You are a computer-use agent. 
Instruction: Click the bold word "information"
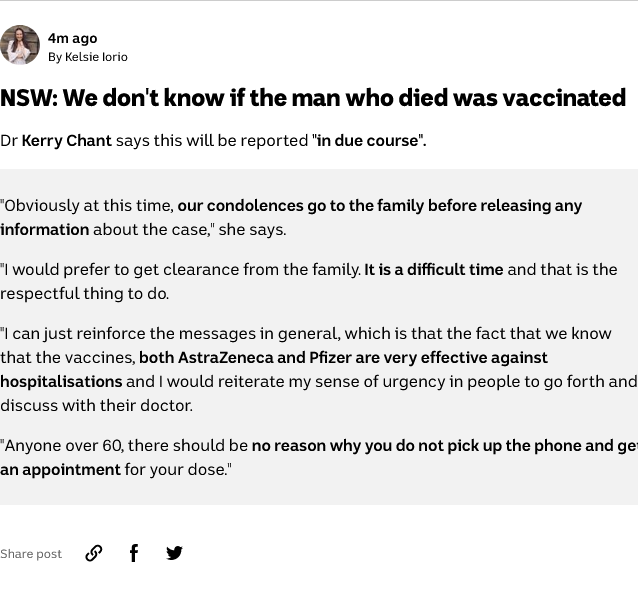[x=45, y=230]
